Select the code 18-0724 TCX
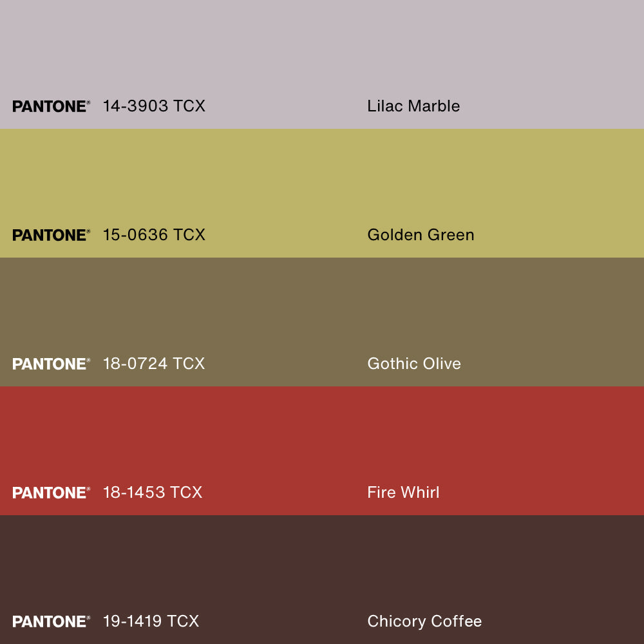This screenshot has width=644, height=644. (x=154, y=363)
